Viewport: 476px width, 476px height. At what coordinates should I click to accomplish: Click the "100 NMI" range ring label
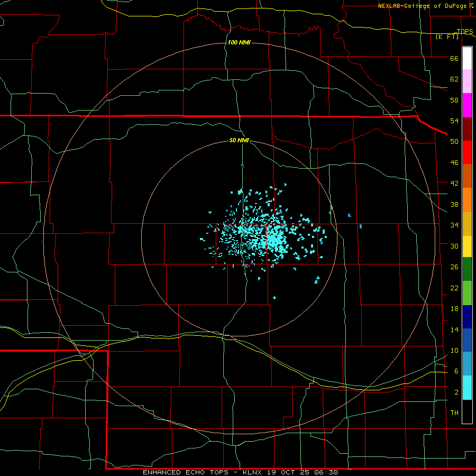coord(239,42)
